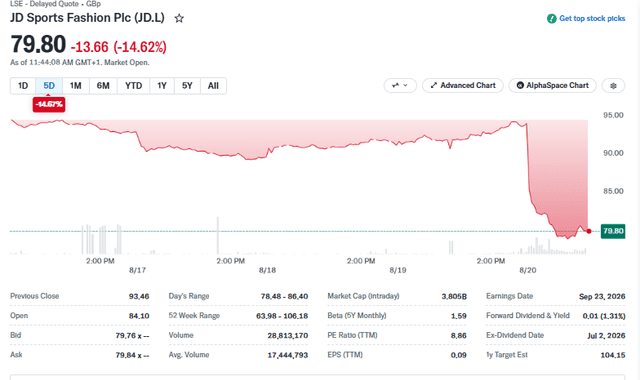
Task: Click Ex-Dividend Date Jul 2, 2026
Action: click(606, 336)
